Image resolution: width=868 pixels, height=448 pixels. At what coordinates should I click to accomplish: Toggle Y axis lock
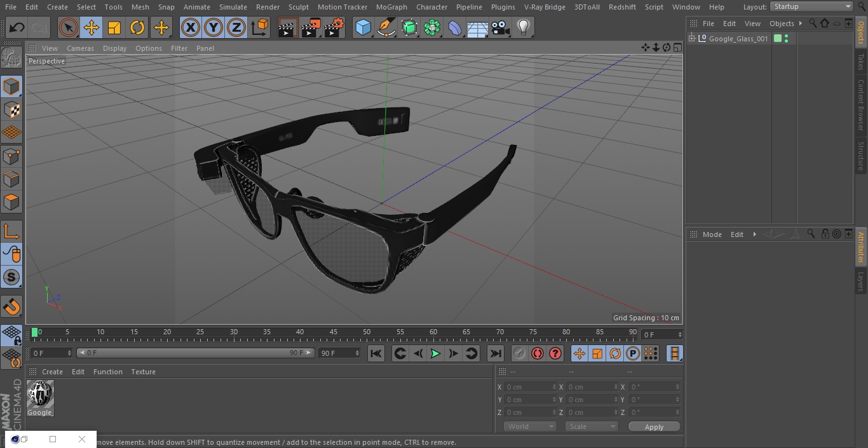[214, 27]
